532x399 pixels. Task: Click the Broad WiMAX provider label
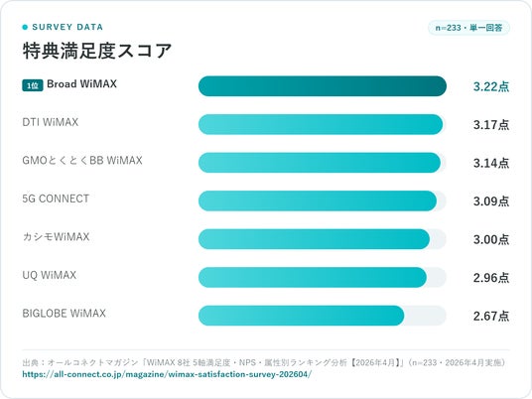pos(81,83)
